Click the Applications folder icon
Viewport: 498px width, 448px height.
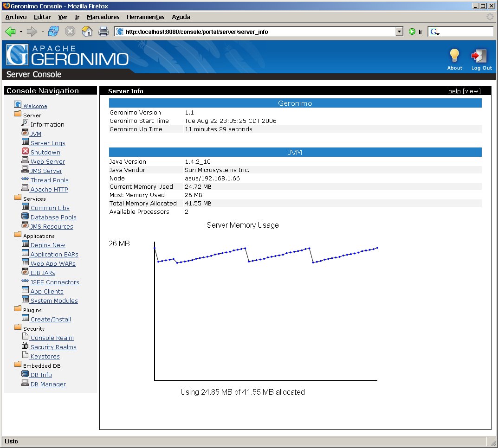click(18, 235)
